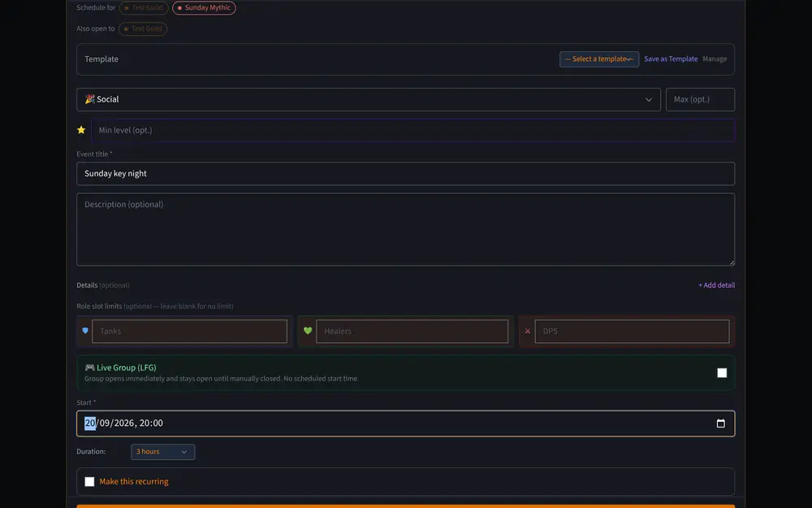The width and height of the screenshot is (812, 508).
Task: Toggle Test Guild in Also open to row
Action: point(143,29)
